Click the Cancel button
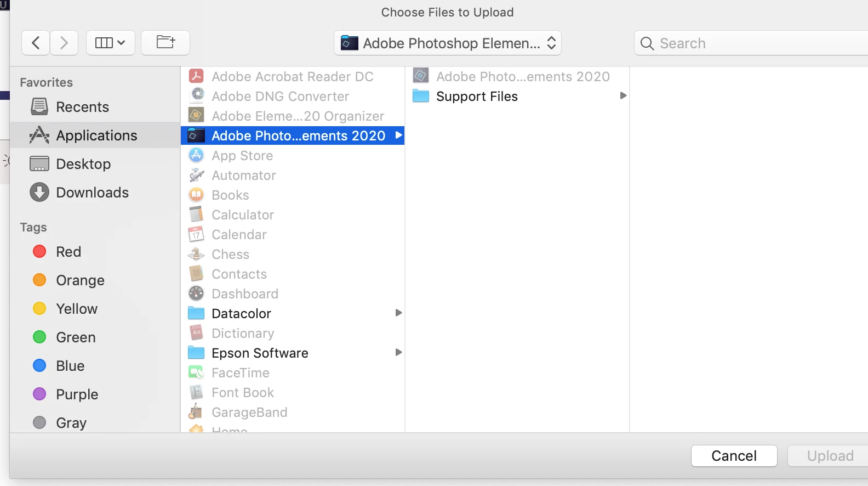The height and width of the screenshot is (486, 868). [734, 455]
